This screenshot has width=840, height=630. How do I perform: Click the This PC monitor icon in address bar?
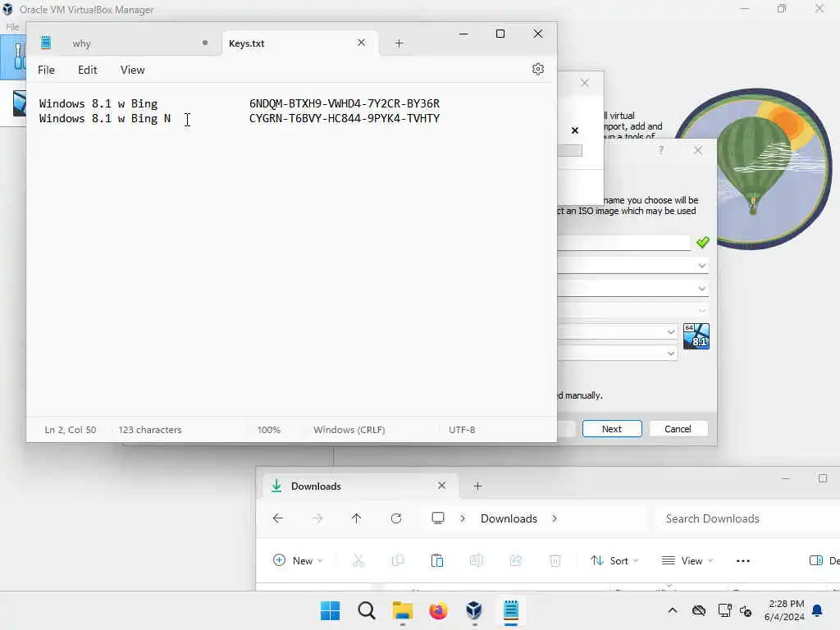coord(438,518)
